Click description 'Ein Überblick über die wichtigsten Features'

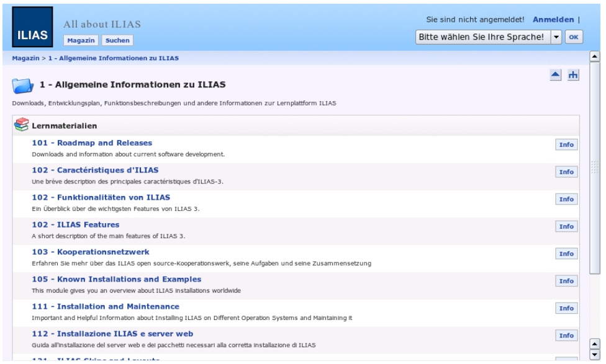[x=115, y=209]
